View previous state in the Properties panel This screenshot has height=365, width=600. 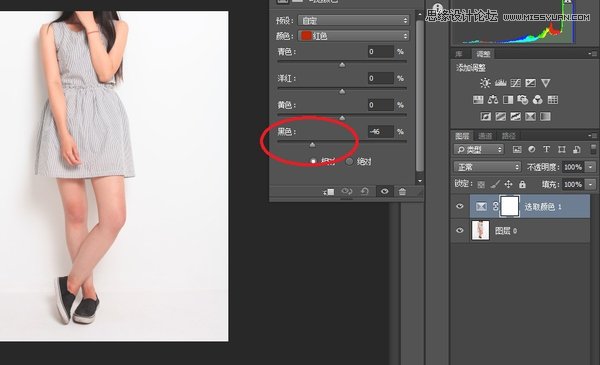click(347, 191)
